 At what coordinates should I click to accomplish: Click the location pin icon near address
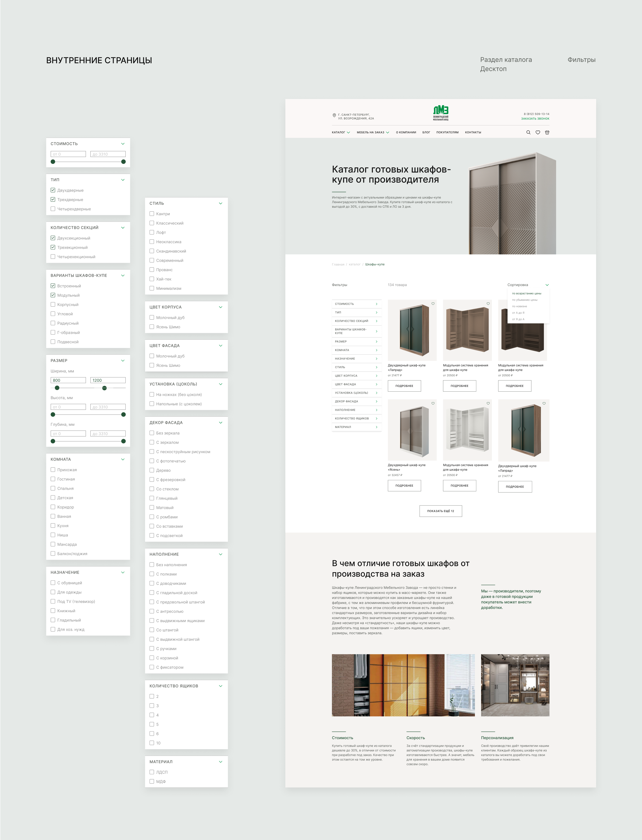(x=334, y=115)
